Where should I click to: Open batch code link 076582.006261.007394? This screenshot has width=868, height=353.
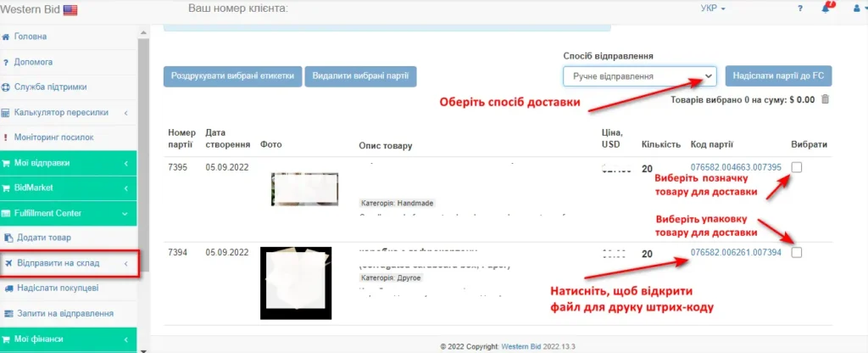(x=737, y=252)
